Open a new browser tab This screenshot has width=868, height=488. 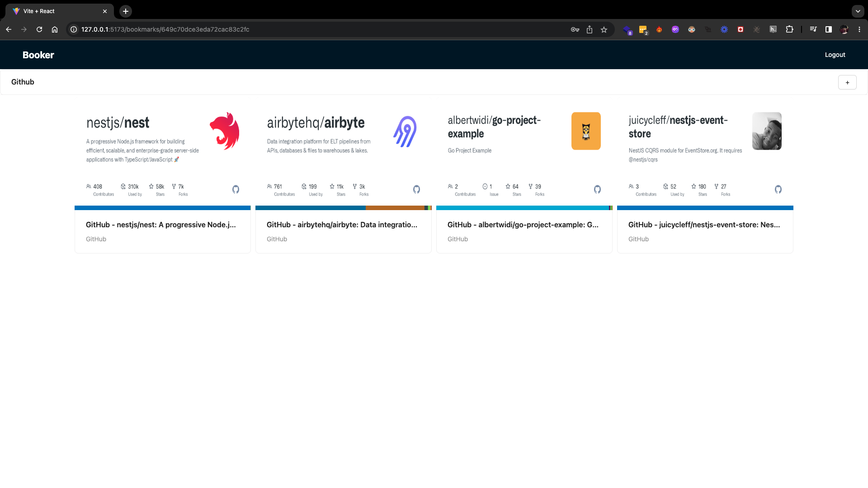tap(126, 11)
